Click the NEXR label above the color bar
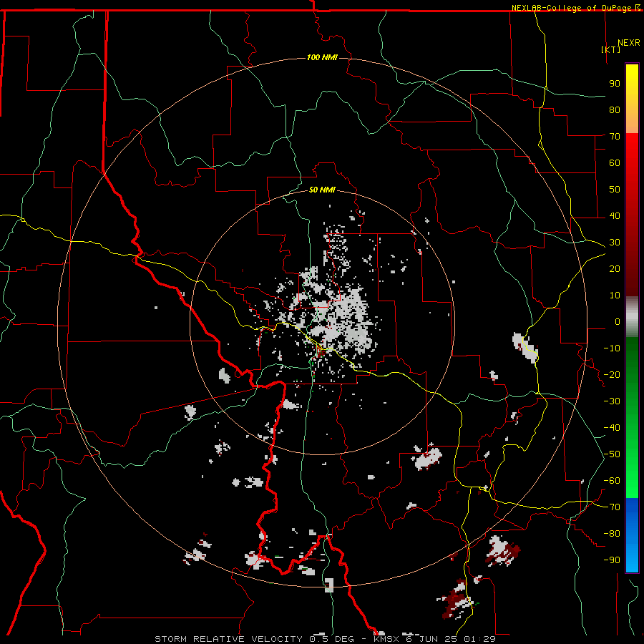 [629, 43]
